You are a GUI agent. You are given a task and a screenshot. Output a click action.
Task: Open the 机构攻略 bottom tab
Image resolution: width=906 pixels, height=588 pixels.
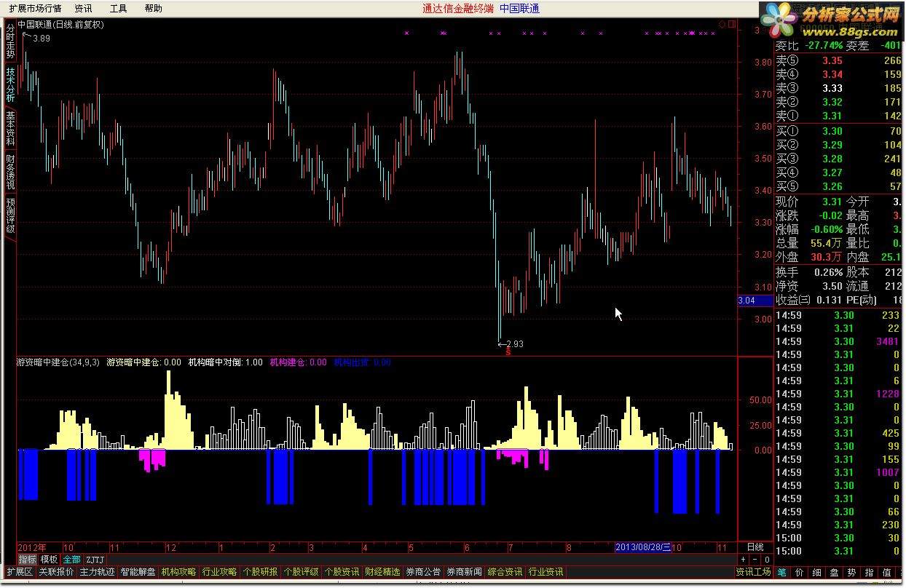pos(178,573)
